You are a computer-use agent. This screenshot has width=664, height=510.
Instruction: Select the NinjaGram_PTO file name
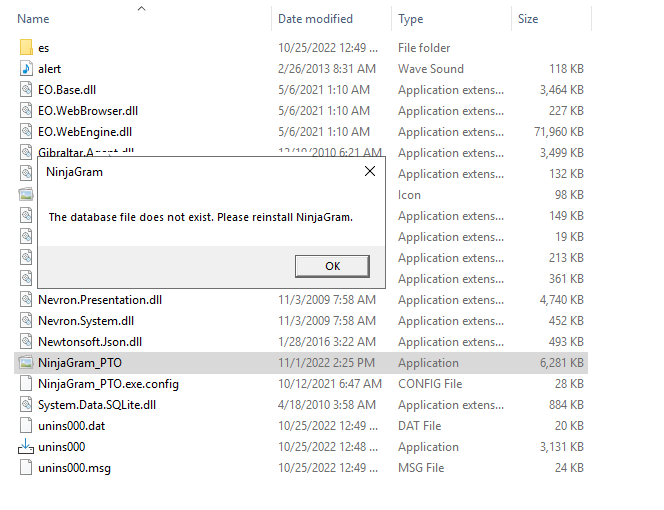(x=80, y=363)
